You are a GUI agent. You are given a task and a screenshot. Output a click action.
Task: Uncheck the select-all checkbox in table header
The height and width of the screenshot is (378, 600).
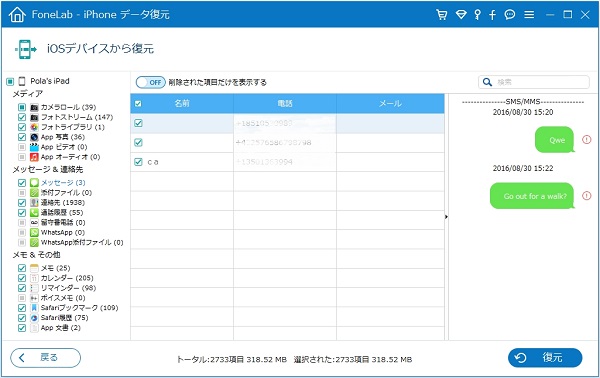coord(138,104)
